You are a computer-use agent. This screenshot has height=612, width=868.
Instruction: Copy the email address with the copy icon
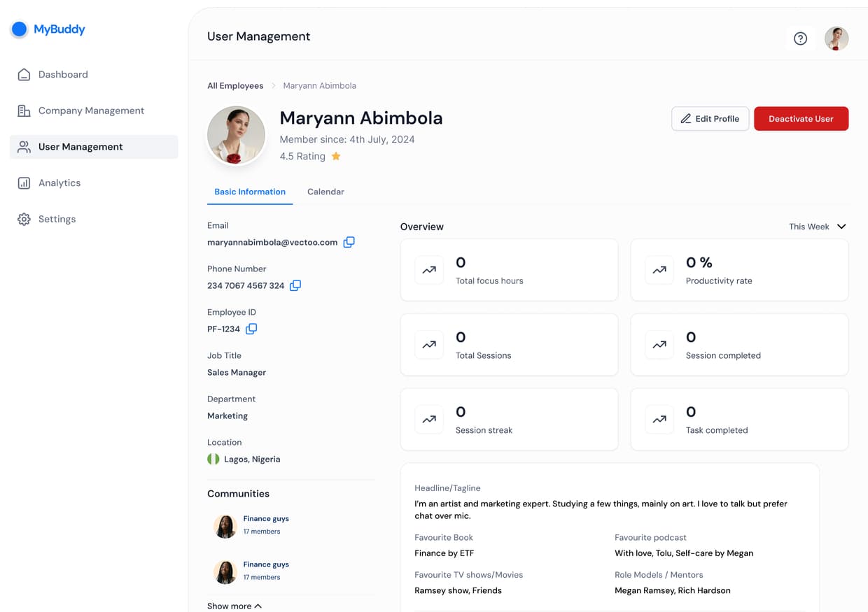point(349,242)
